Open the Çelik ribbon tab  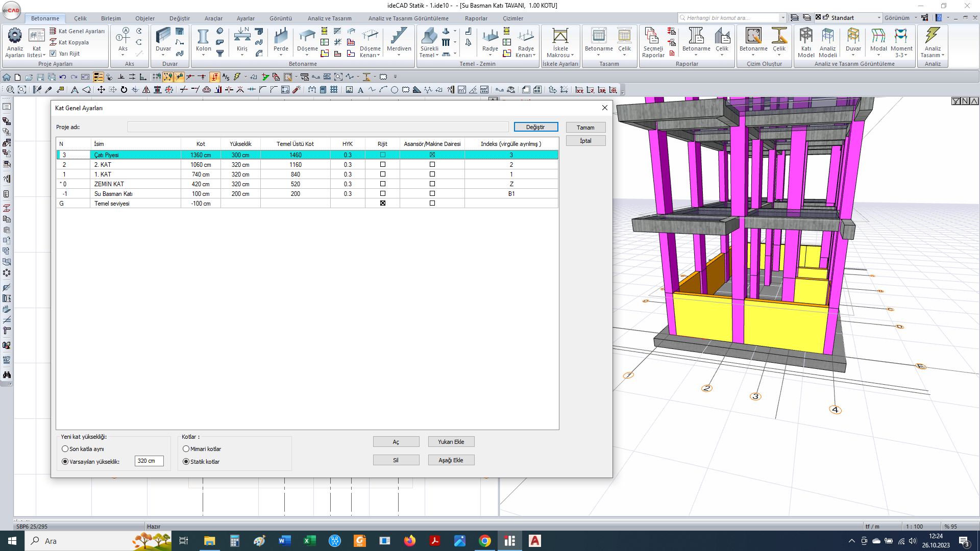pyautogui.click(x=80, y=18)
